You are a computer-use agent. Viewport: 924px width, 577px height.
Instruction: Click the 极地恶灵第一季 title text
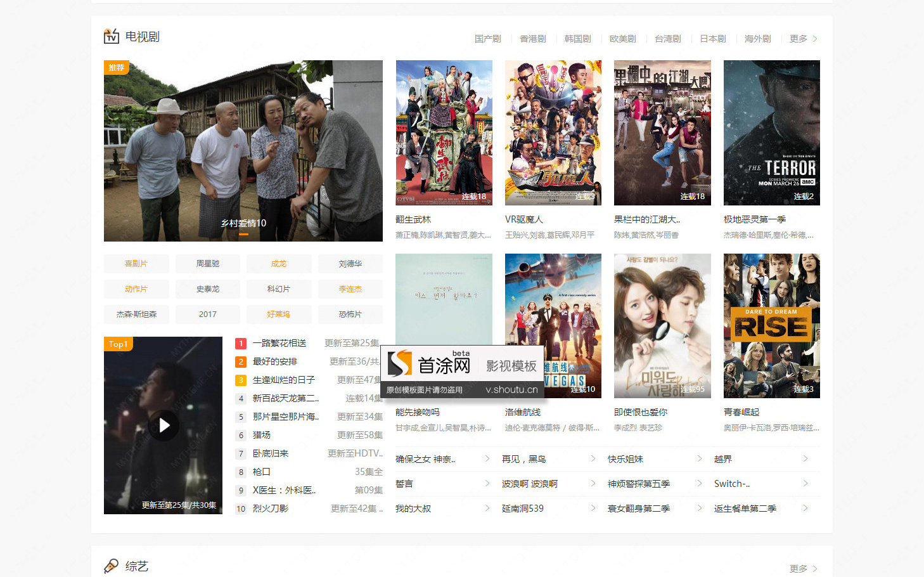[755, 219]
